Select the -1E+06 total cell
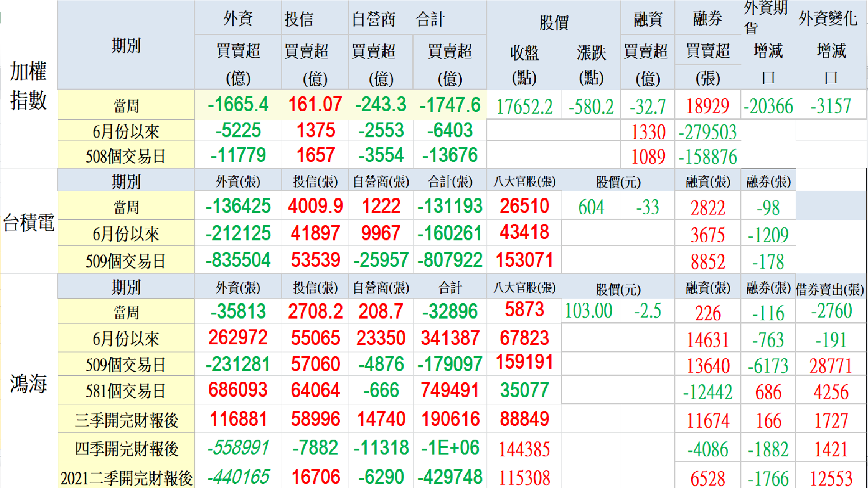The width and height of the screenshot is (868, 488). tap(450, 448)
